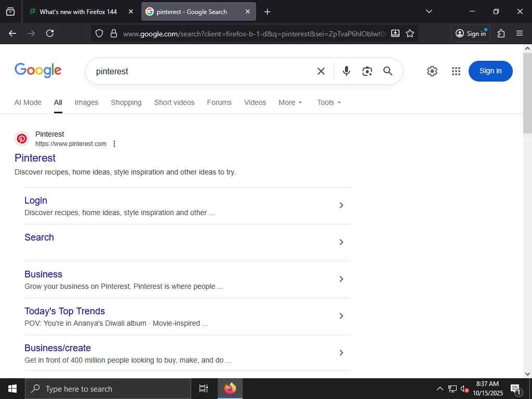This screenshot has height=399, width=532.
Task: Open Task View on taskbar
Action: coord(203,389)
